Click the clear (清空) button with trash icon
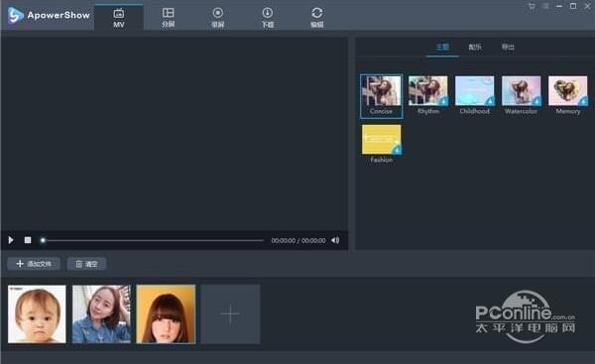Viewport: 595px width, 364px height. point(86,264)
